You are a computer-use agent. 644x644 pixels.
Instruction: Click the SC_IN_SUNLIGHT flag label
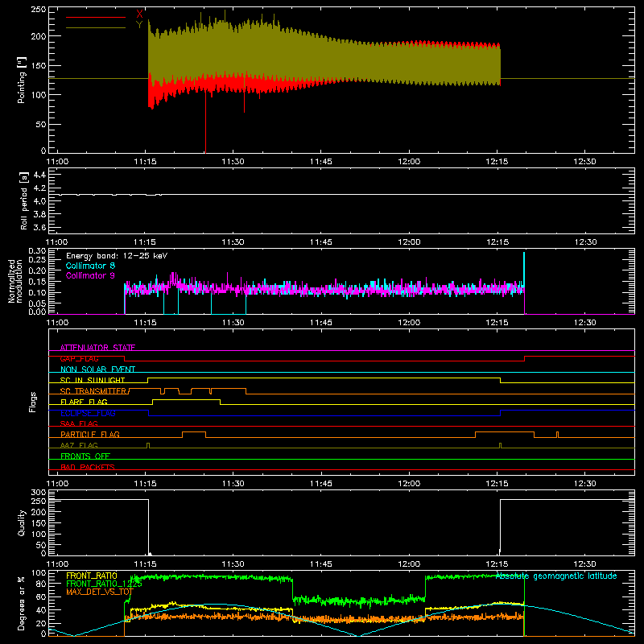(x=93, y=380)
